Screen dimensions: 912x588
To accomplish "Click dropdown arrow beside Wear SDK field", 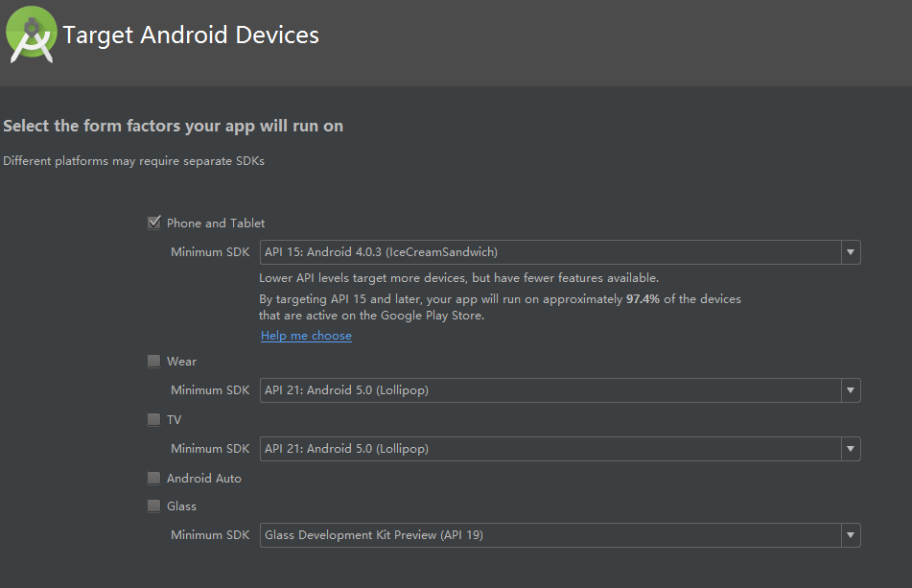I will tap(850, 390).
